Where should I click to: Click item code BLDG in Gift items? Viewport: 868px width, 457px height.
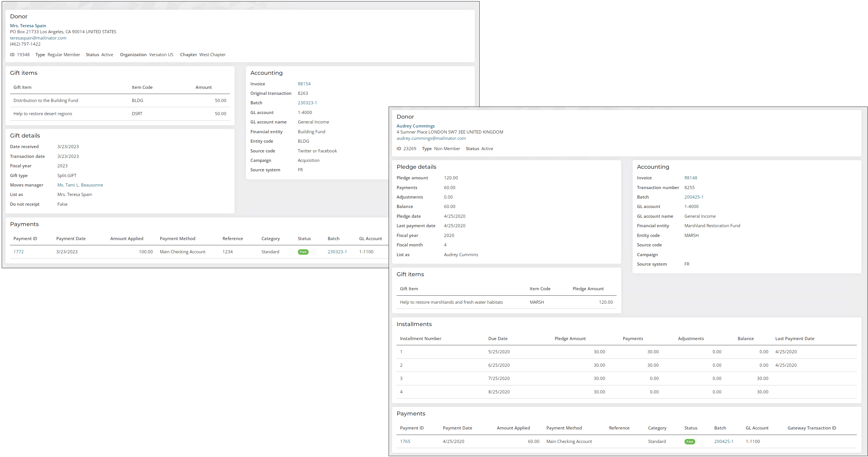coord(137,101)
